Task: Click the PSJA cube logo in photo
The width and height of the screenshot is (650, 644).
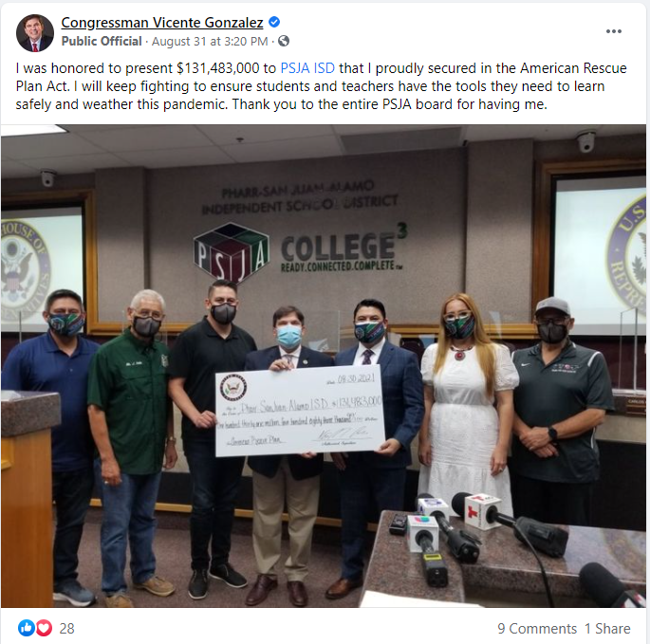Action: click(x=232, y=251)
